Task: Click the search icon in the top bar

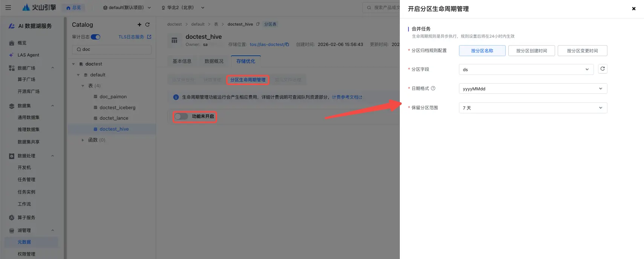Action: click(x=369, y=8)
